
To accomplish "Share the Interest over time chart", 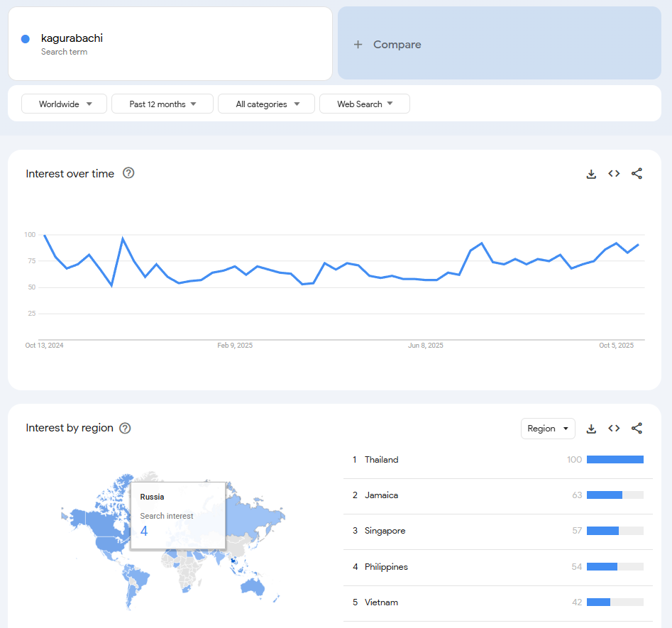I will point(637,174).
